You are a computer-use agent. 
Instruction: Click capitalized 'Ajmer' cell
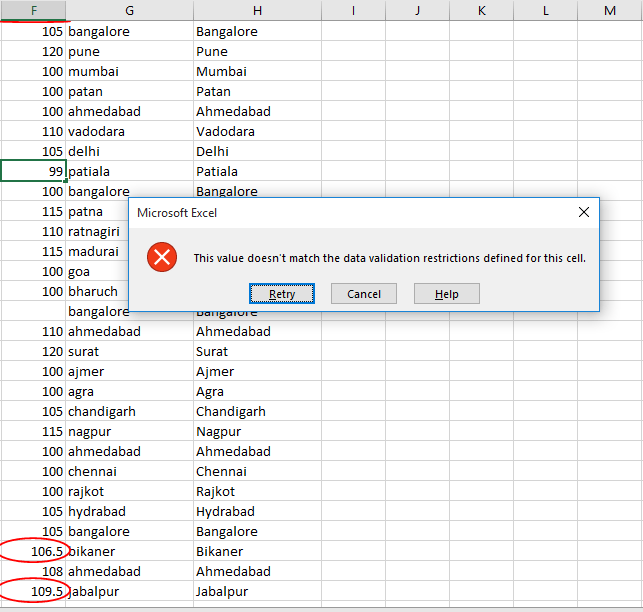257,371
